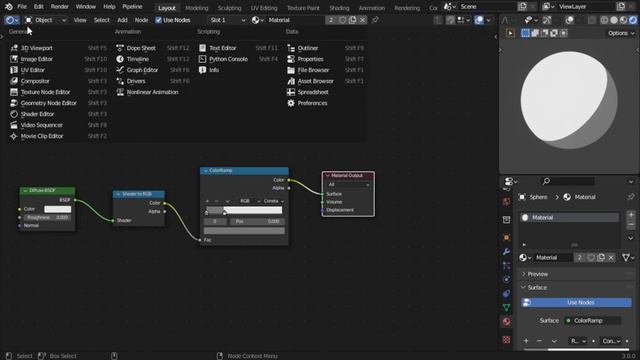Click the Diffuse BSDF Roughness slider

click(x=47, y=218)
